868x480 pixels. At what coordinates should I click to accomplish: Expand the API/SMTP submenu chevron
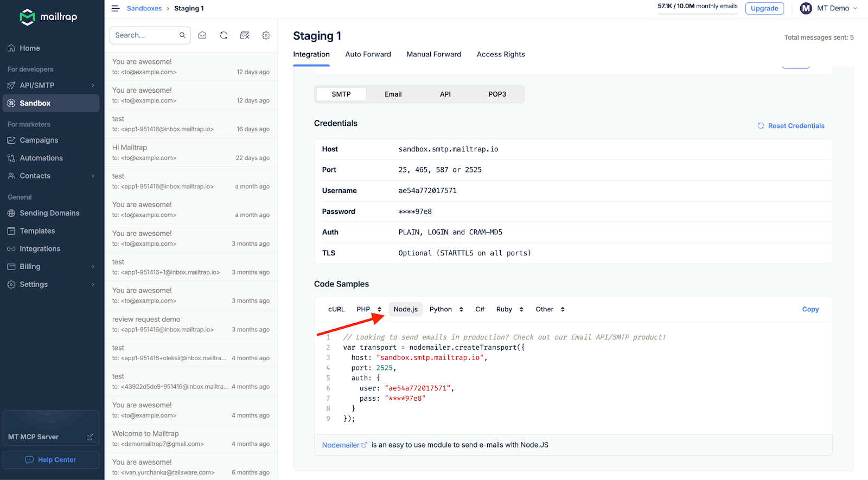93,85
